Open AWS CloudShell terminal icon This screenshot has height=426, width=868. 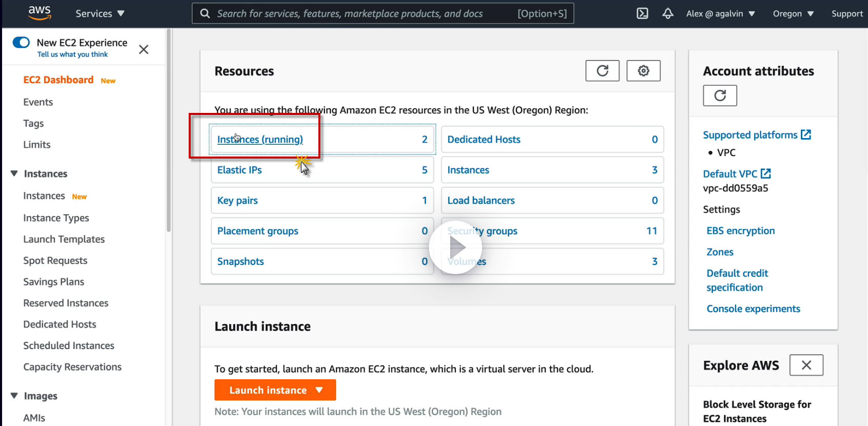point(642,13)
